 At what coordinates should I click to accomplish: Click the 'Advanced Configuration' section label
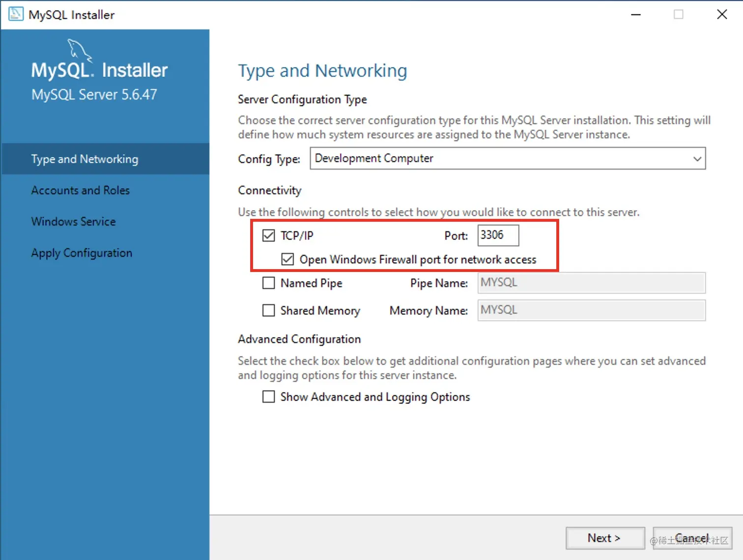pyautogui.click(x=299, y=339)
